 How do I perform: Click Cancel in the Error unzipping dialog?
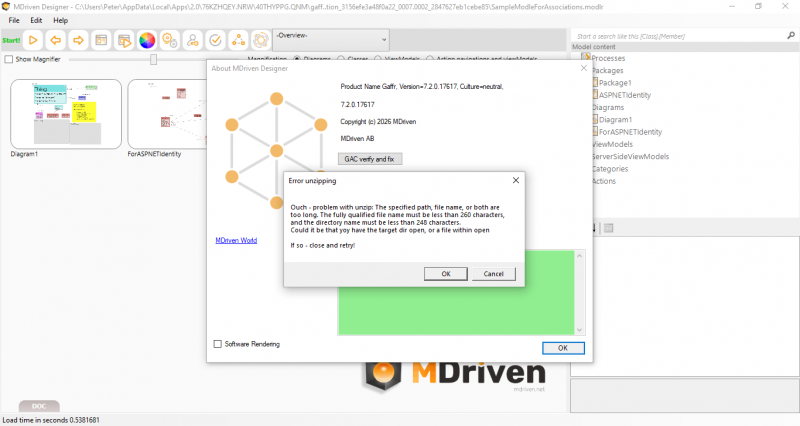493,274
